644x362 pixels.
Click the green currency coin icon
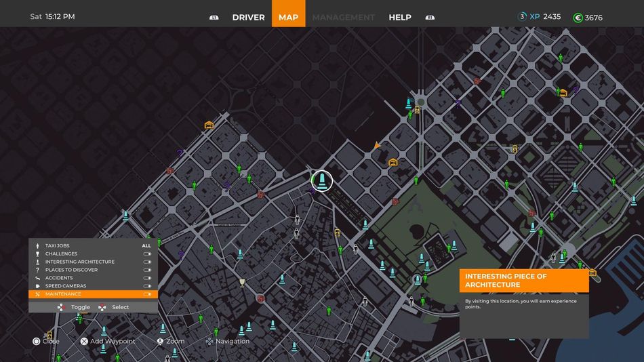pos(578,18)
